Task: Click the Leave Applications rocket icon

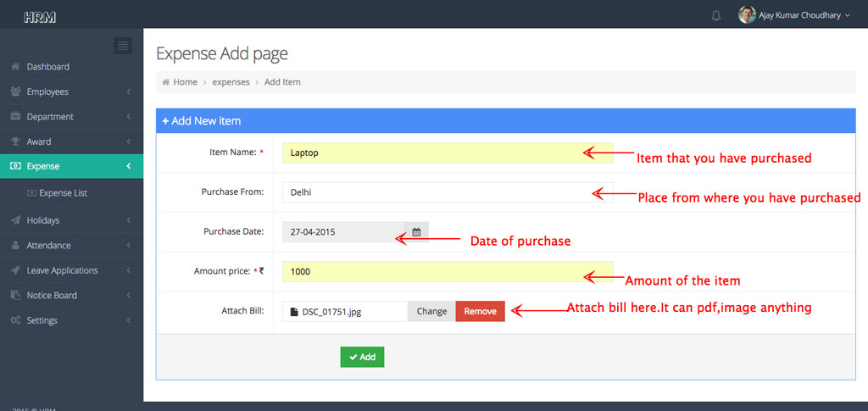Action: click(15, 270)
